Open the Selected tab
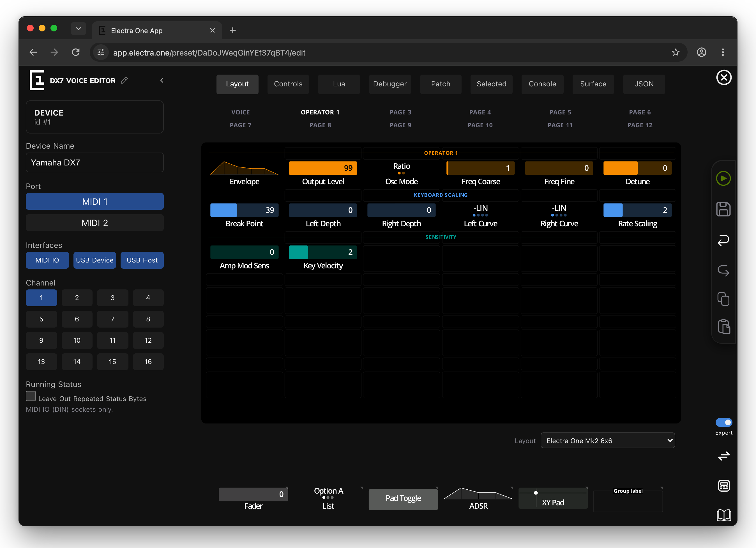The image size is (756, 548). tap(491, 84)
